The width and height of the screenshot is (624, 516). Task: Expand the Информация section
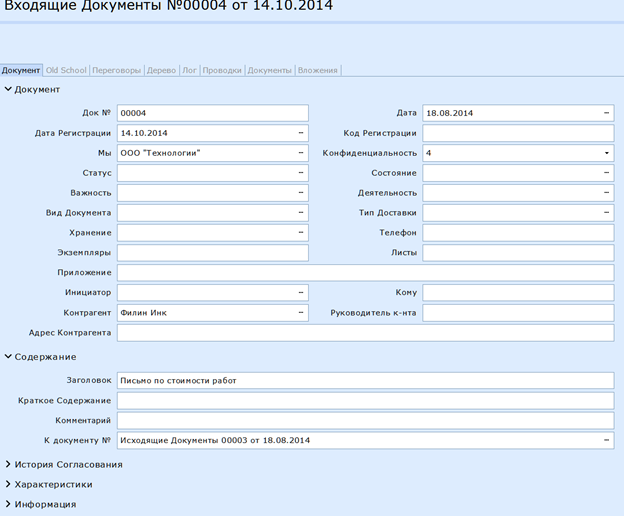click(8, 504)
